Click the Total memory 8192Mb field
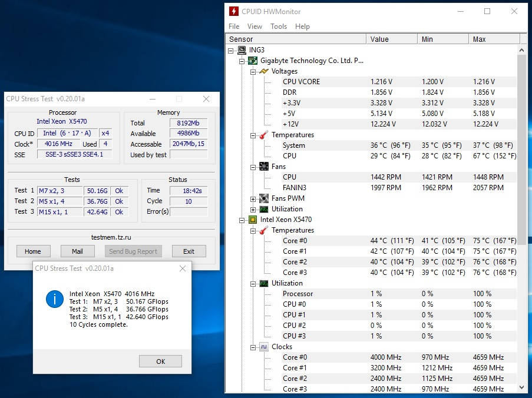532x398 pixels. 189,122
